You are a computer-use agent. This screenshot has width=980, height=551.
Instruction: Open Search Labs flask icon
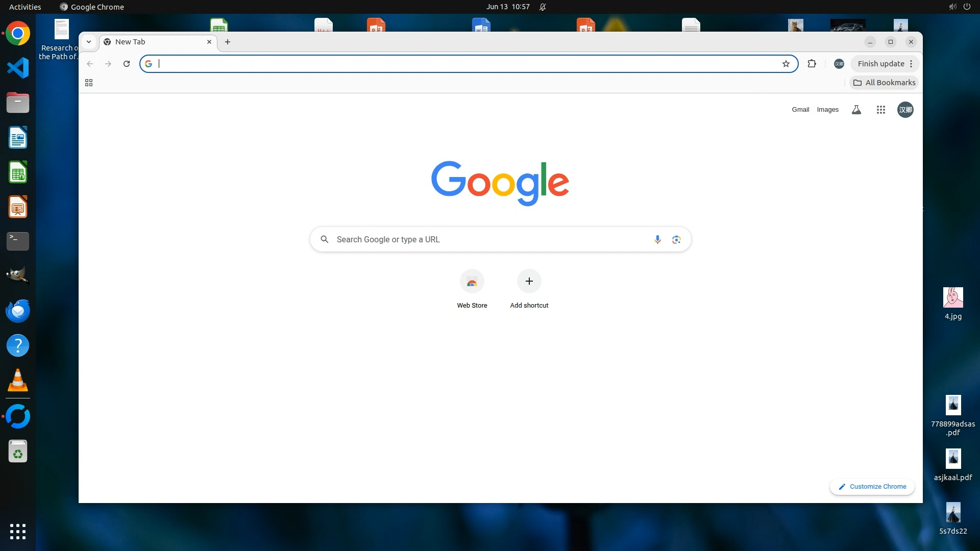(x=856, y=110)
